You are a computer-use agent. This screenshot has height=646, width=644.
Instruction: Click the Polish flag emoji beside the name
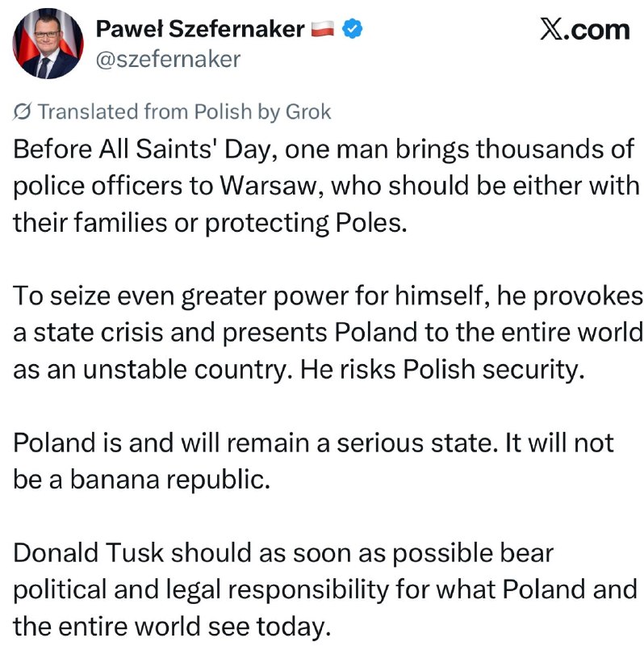(x=323, y=29)
